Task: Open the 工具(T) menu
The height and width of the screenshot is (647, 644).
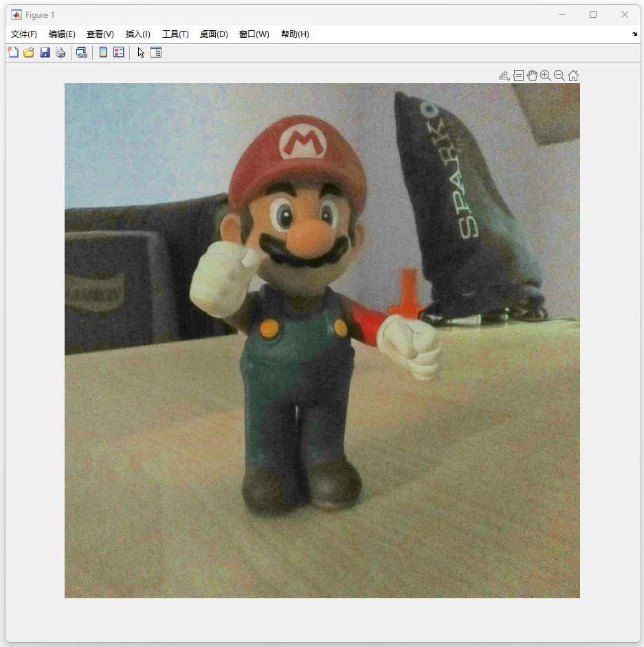Action: click(175, 34)
